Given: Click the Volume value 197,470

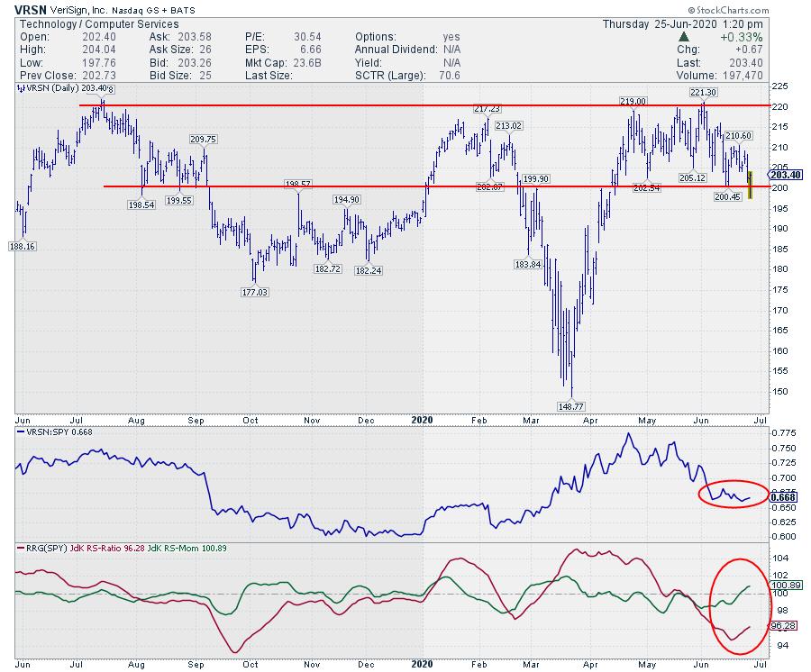Looking at the screenshot, I should coord(743,76).
